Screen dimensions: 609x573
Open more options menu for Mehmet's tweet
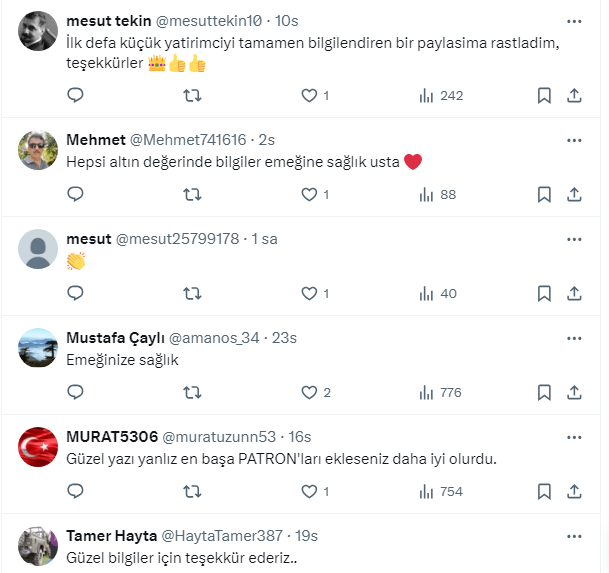[574, 138]
